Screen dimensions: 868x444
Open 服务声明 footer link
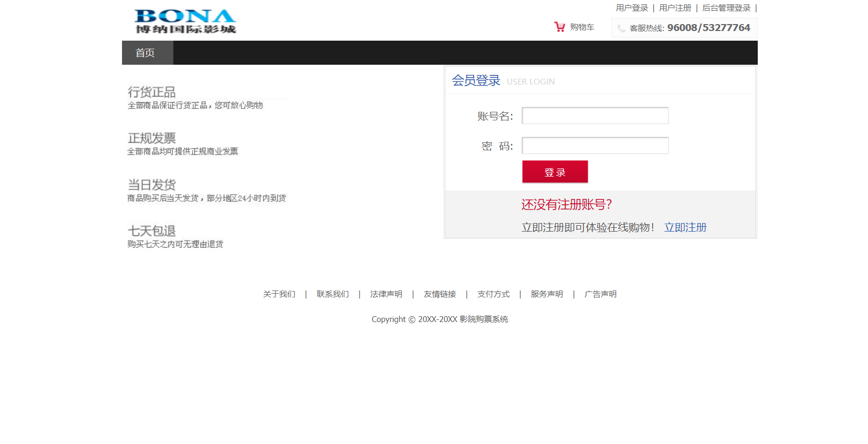(x=546, y=294)
